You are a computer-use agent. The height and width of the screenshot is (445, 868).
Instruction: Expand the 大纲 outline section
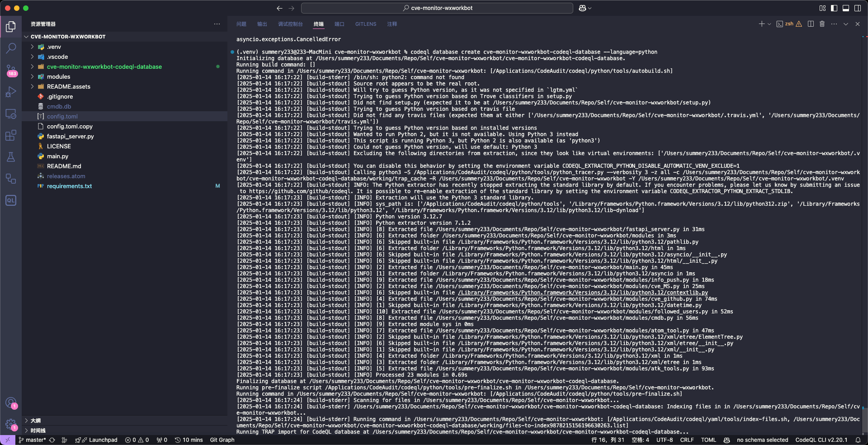coord(36,421)
